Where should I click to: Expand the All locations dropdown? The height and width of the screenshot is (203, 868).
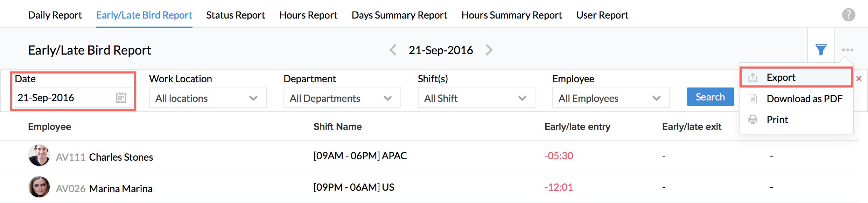[208, 98]
